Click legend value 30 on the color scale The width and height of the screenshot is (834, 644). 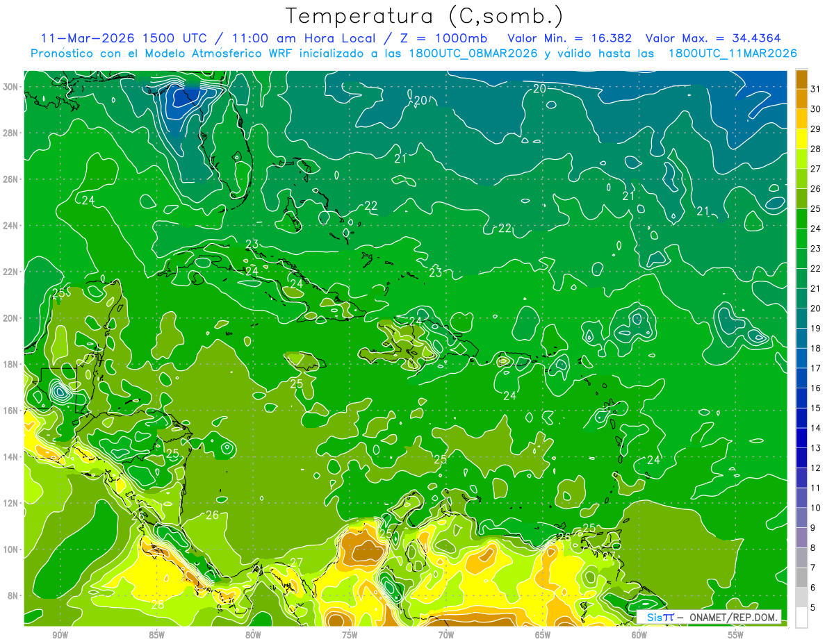tap(815, 109)
